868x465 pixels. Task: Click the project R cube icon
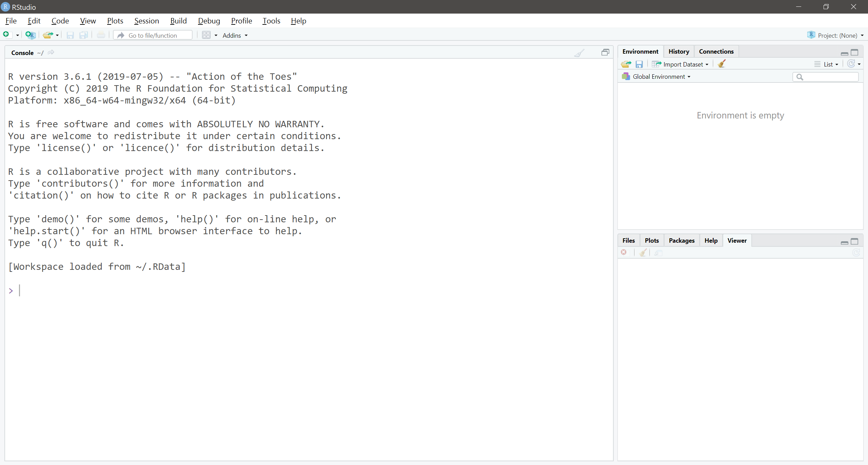[811, 35]
